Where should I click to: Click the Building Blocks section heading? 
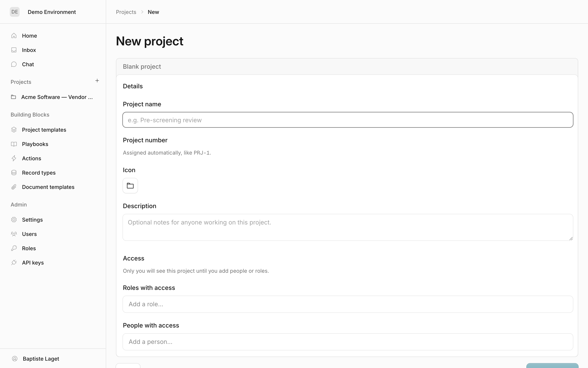click(x=30, y=115)
